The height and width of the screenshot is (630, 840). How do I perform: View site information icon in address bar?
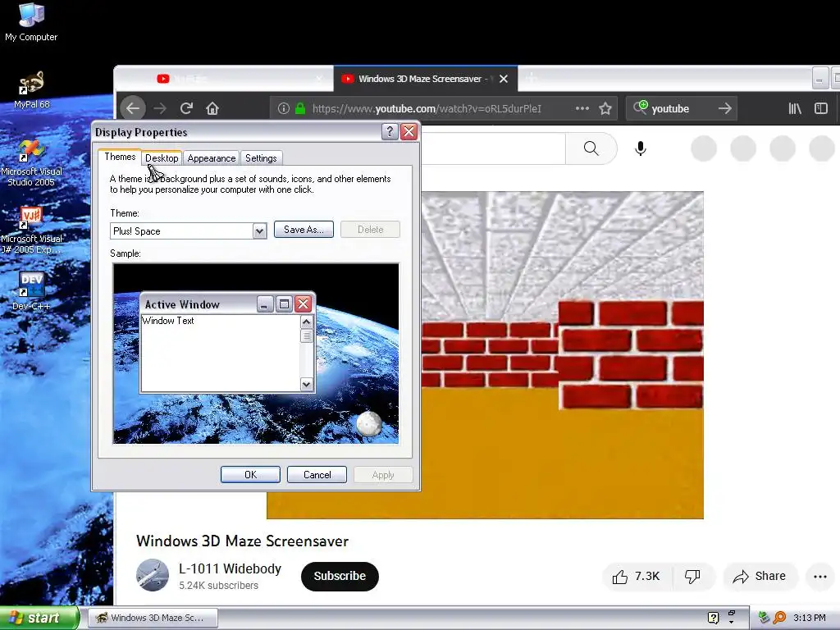coord(283,109)
